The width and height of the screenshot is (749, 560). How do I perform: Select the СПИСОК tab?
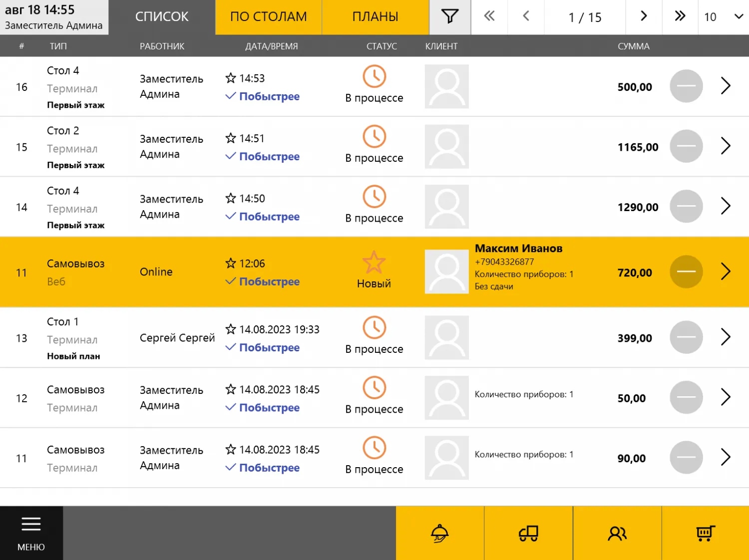point(162,17)
